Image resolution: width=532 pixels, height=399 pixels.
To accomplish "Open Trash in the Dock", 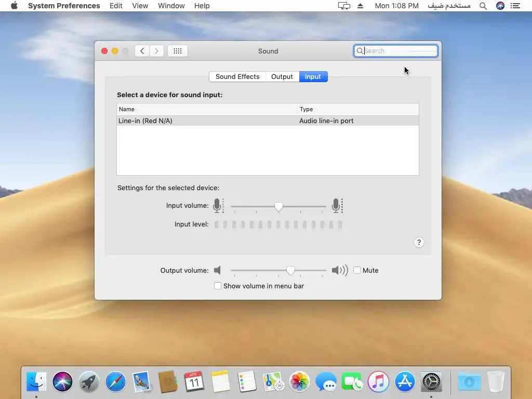I will click(496, 381).
